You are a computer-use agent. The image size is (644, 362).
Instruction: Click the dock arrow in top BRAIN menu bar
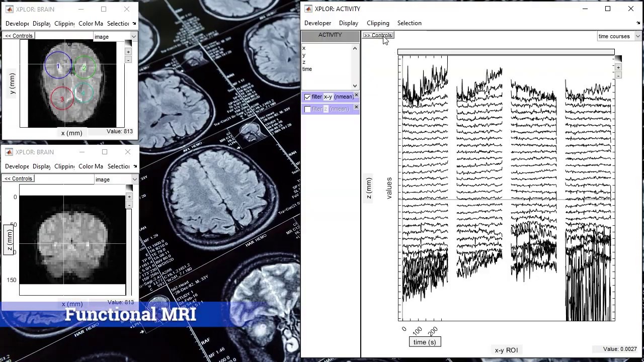[134, 24]
